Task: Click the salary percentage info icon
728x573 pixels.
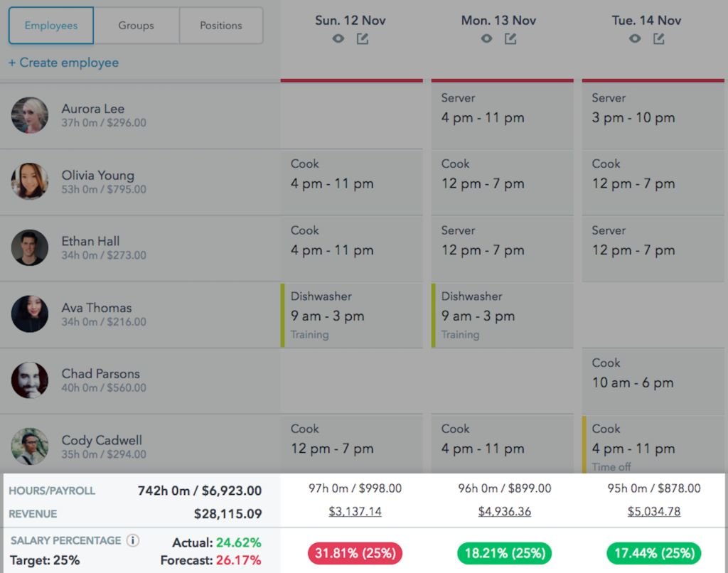Action: (133, 541)
